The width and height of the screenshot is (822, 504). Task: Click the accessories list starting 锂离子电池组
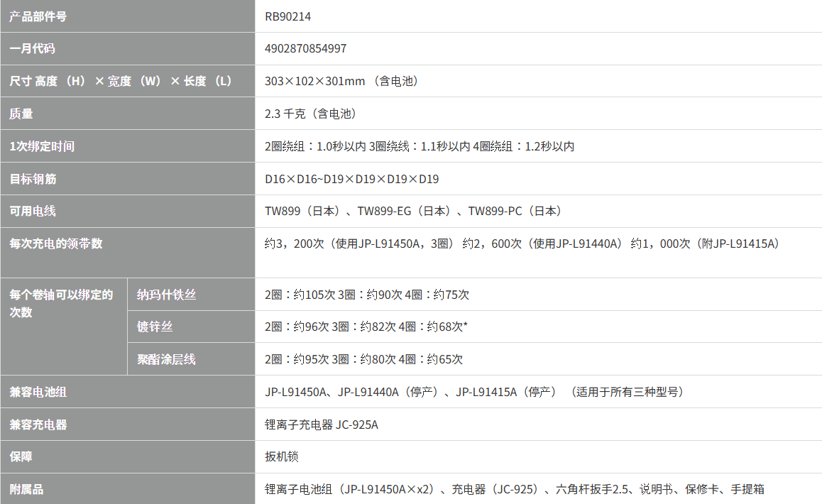(514, 490)
